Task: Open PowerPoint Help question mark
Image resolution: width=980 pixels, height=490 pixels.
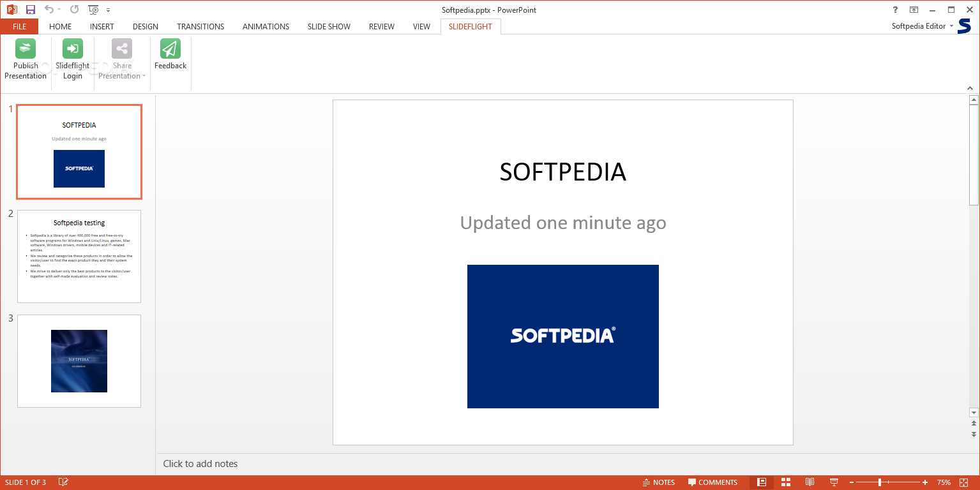Action: (894, 10)
